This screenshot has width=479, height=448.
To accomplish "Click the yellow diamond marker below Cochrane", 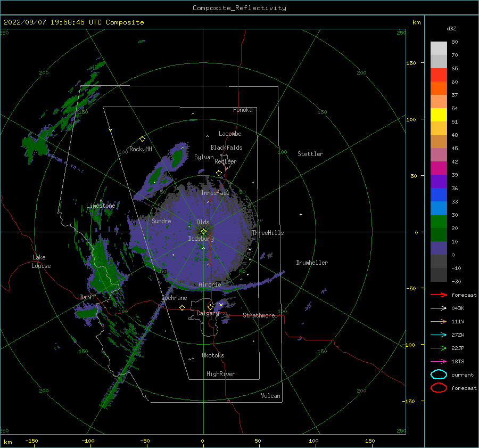I will click(x=182, y=308).
